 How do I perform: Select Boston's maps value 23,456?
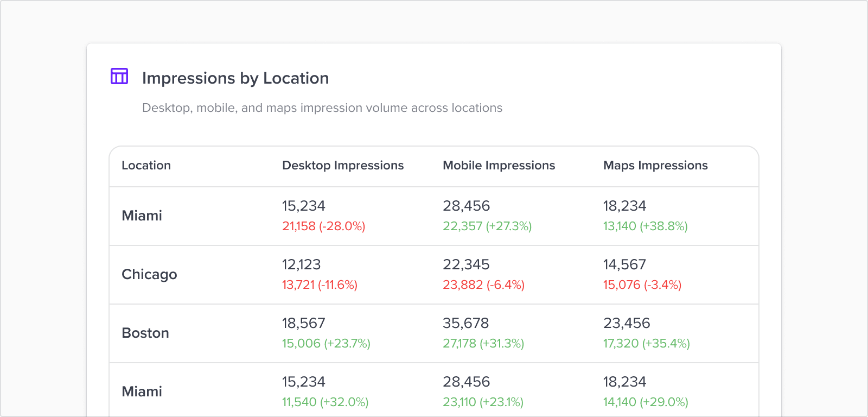(x=627, y=323)
